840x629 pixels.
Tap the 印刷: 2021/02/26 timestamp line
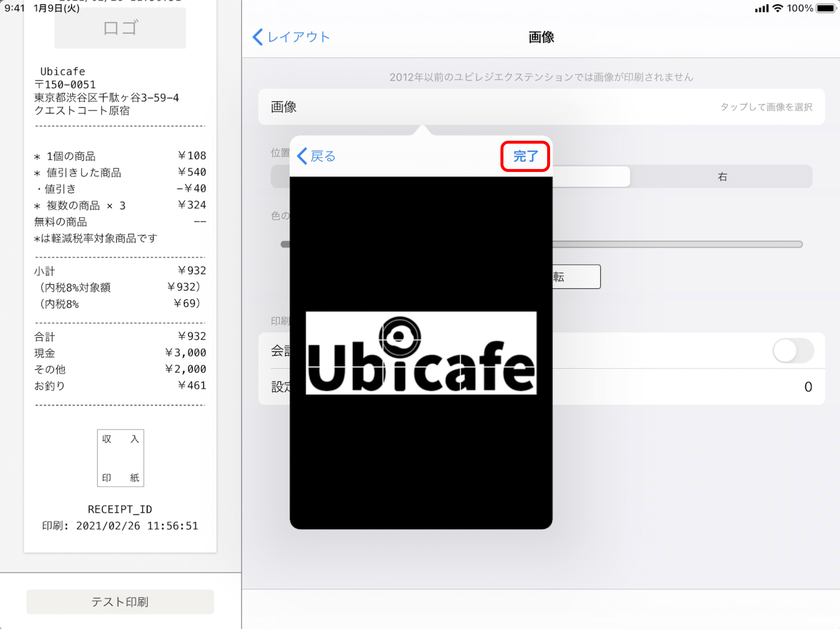click(120, 526)
